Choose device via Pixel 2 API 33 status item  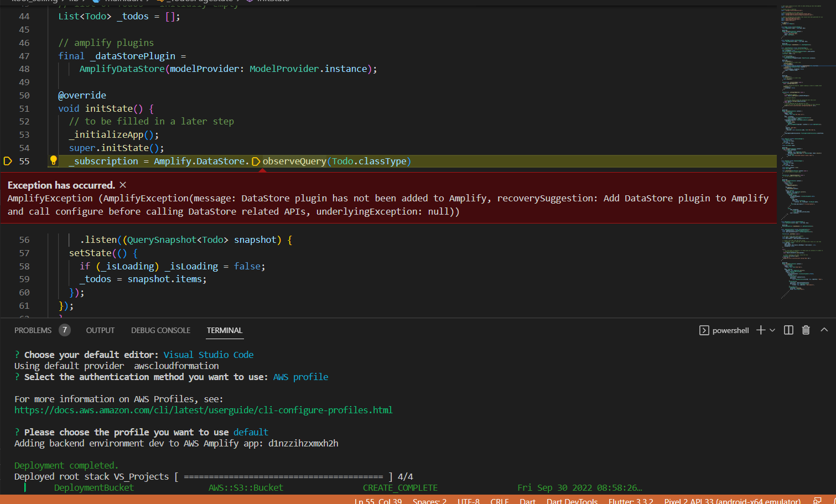(732, 501)
